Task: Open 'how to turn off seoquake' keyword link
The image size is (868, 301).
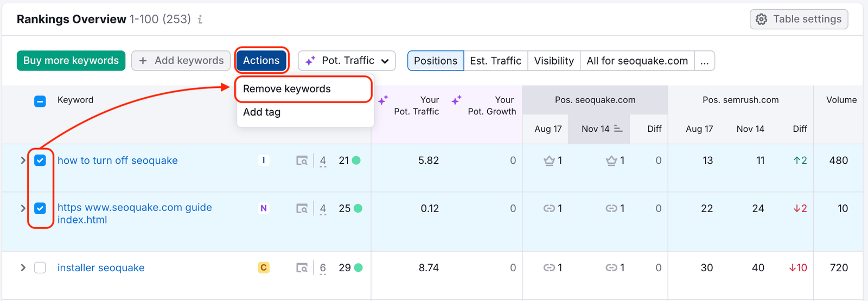Action: point(118,161)
